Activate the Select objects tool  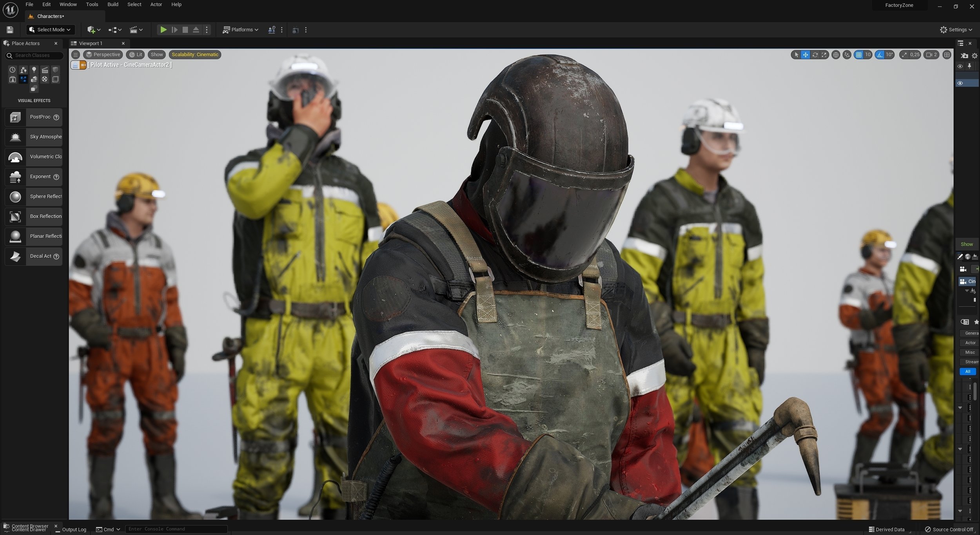(796, 55)
